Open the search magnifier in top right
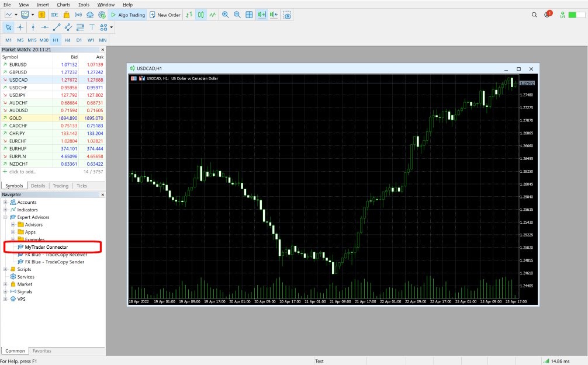588x365 pixels. 534,15
